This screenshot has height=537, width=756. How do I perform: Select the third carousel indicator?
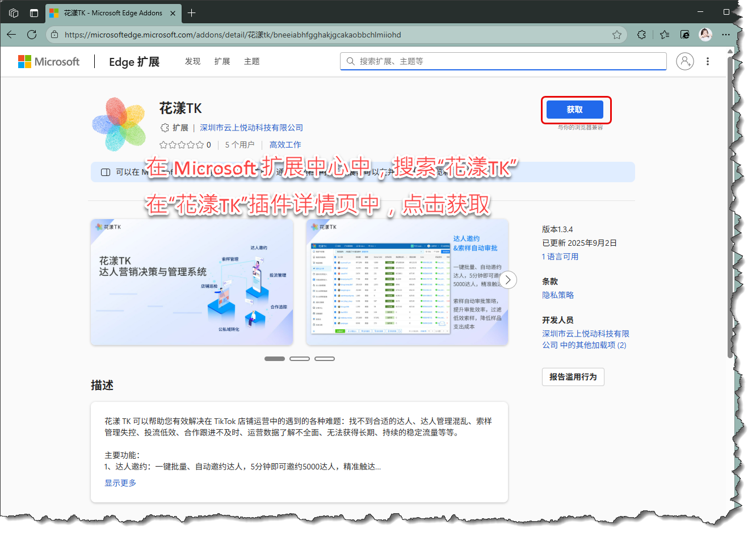325,359
